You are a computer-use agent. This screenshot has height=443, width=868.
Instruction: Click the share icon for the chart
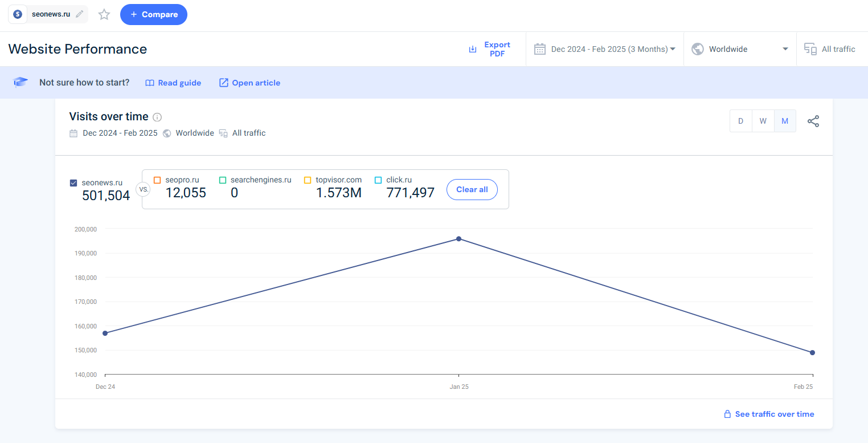(x=813, y=121)
